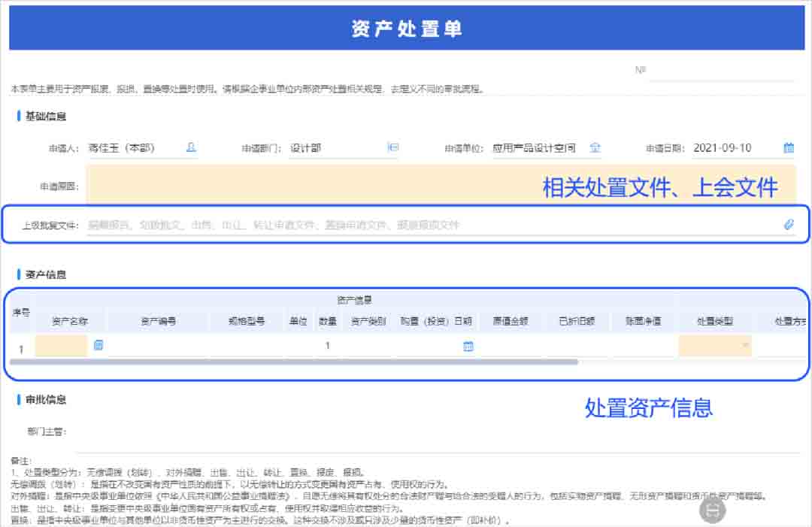Open the person picker beside 申请人
The image size is (812, 527).
(191, 147)
